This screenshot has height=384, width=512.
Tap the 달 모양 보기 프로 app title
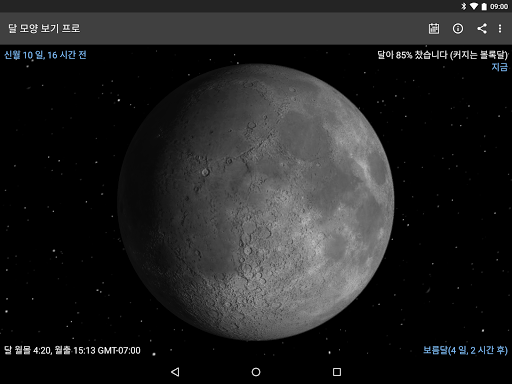(44, 28)
